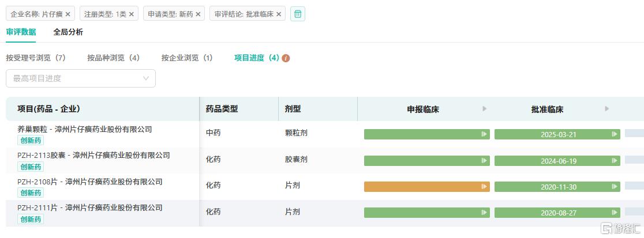Select the 按企业浏览 (1) tab
Image resolution: width=644 pixels, height=238 pixels.
187,58
